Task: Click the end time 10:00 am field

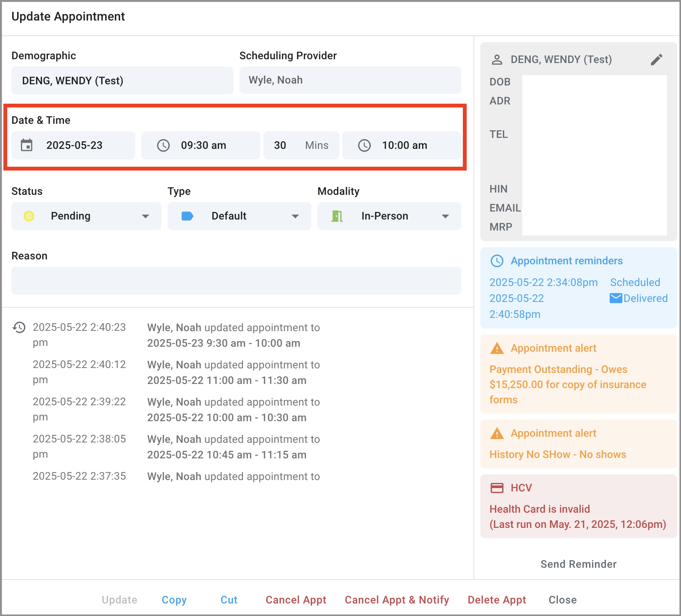Action: [x=402, y=145]
